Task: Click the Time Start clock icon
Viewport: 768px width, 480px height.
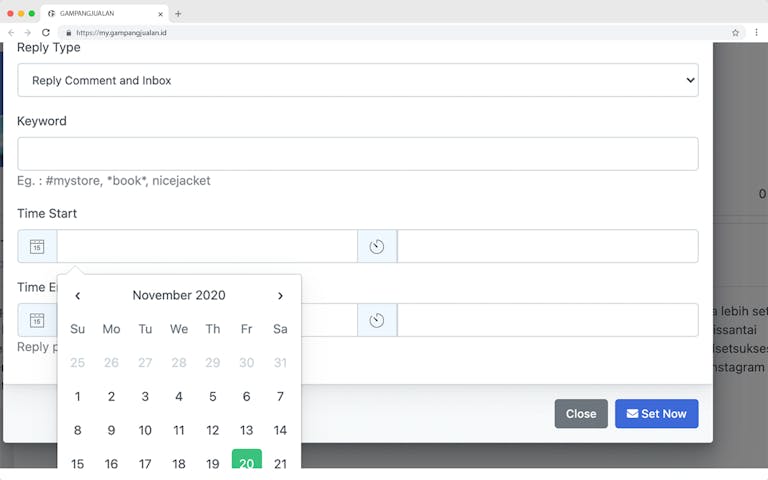Action: (x=377, y=246)
